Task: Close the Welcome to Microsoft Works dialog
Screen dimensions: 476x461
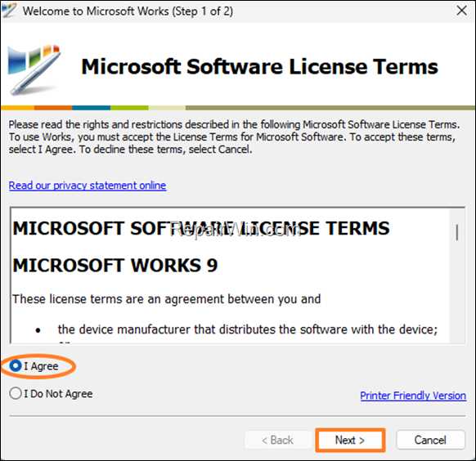Action: (462, 11)
